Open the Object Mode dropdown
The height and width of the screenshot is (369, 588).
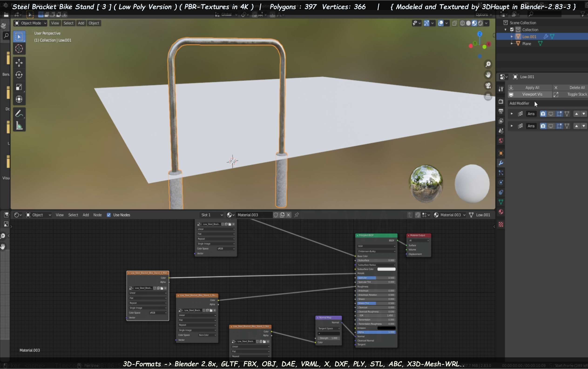pyautogui.click(x=30, y=23)
